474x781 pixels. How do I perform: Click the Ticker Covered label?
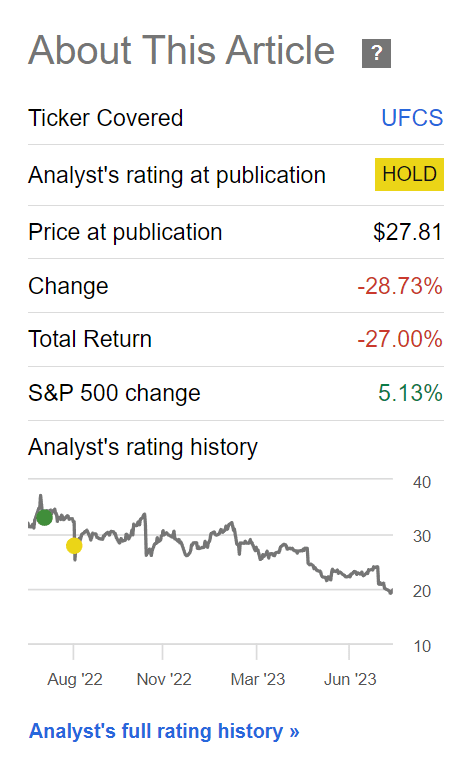pos(106,118)
